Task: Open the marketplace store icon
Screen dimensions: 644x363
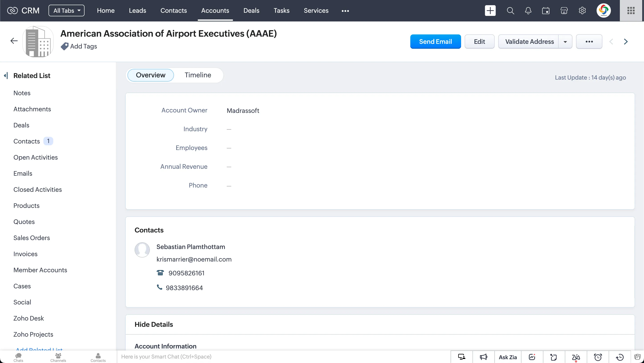Action: click(x=564, y=11)
